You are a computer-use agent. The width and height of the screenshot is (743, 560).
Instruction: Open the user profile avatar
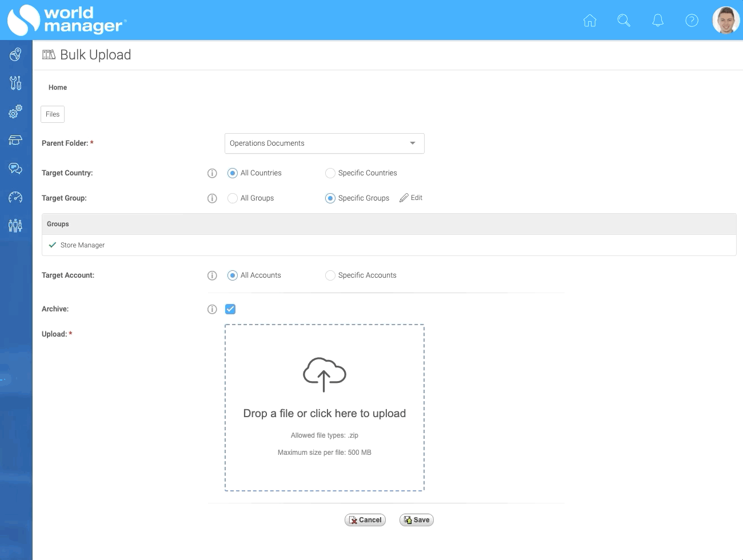click(x=726, y=21)
